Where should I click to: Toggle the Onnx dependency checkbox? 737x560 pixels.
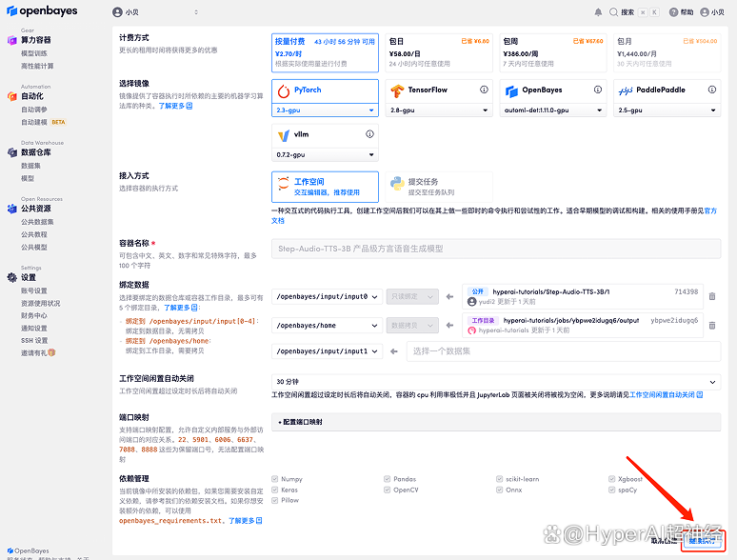499,490
